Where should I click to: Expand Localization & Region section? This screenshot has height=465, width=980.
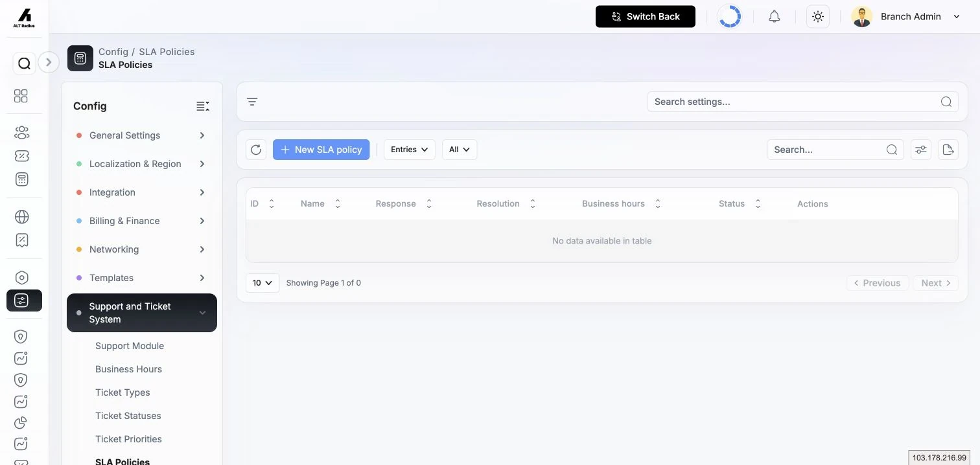point(141,164)
